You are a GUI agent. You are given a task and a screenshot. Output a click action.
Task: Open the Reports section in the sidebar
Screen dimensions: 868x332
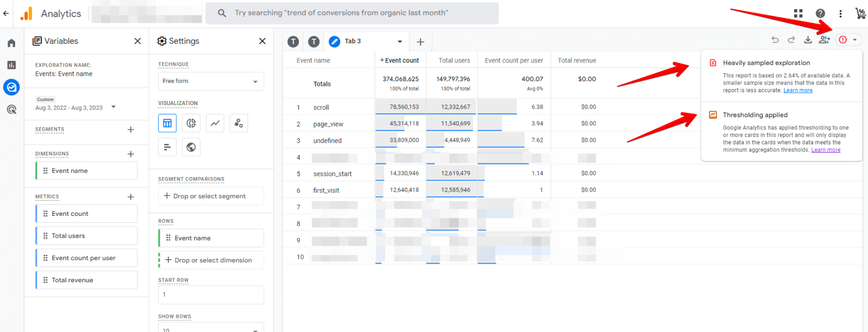pyautogui.click(x=12, y=65)
